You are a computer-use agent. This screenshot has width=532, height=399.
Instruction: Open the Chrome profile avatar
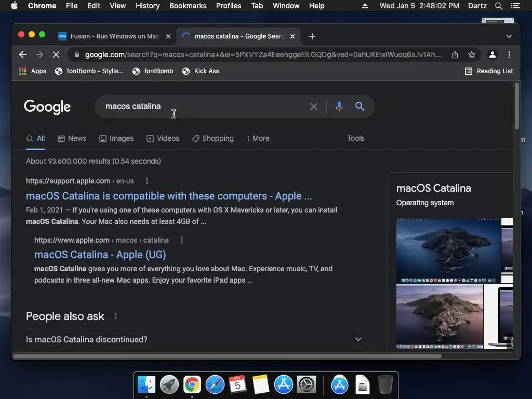(x=493, y=55)
